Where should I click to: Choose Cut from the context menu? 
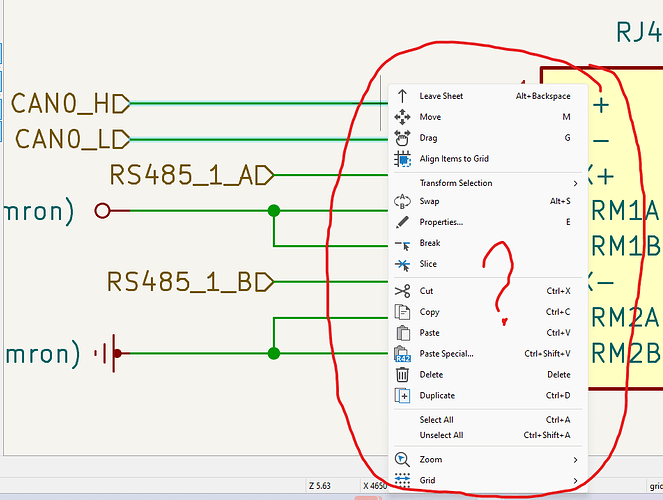pos(488,291)
